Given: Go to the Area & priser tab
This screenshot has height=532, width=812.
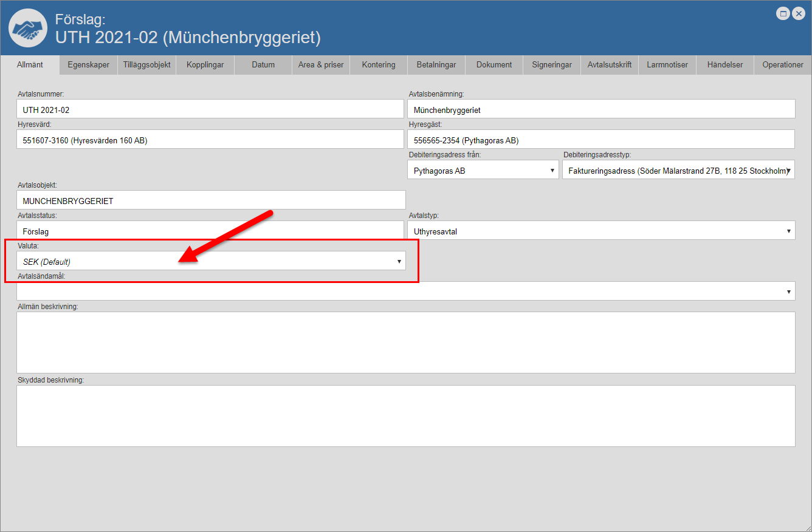Looking at the screenshot, I should tap(321, 65).
